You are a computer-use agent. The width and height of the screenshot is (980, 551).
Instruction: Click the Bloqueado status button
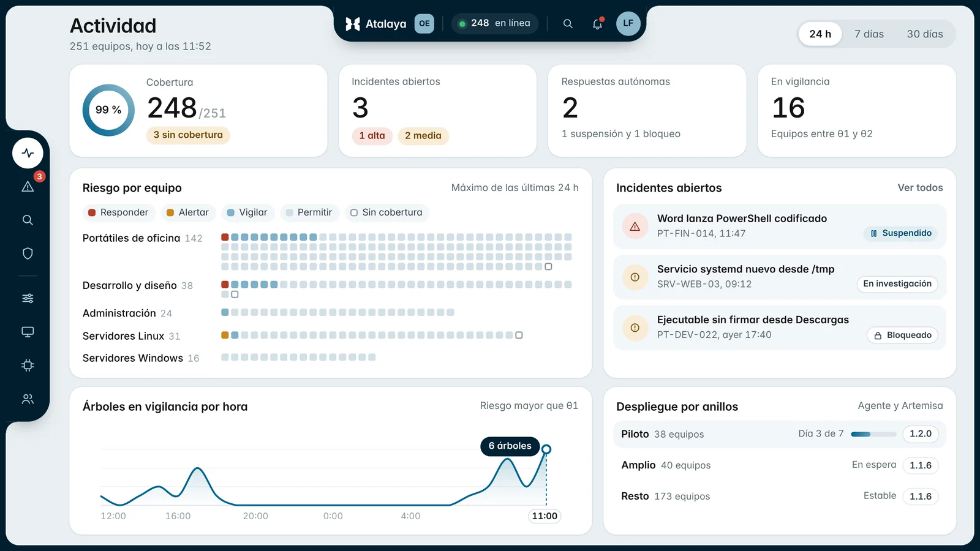tap(903, 335)
